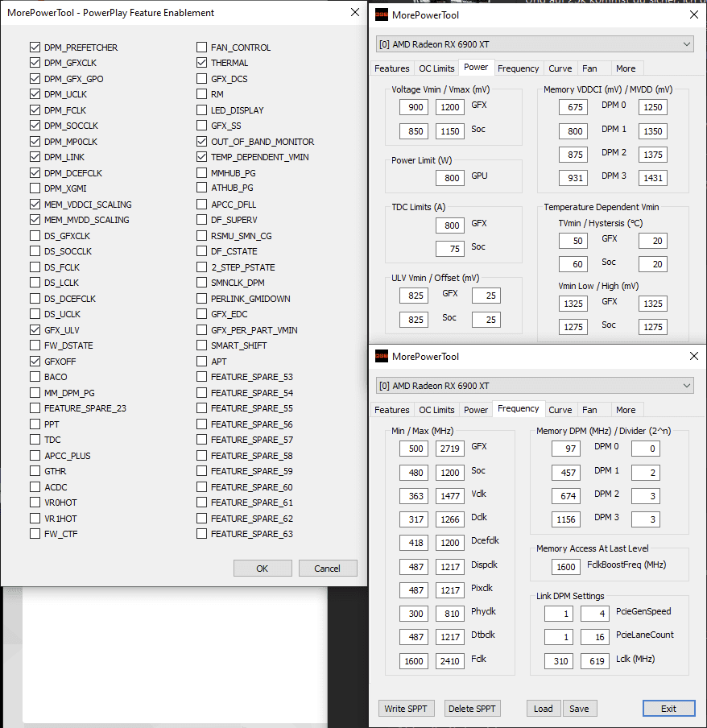Open GPU selection dropdown in lower MorePowerTool window
Screen dimensions: 707x728
pos(535,386)
